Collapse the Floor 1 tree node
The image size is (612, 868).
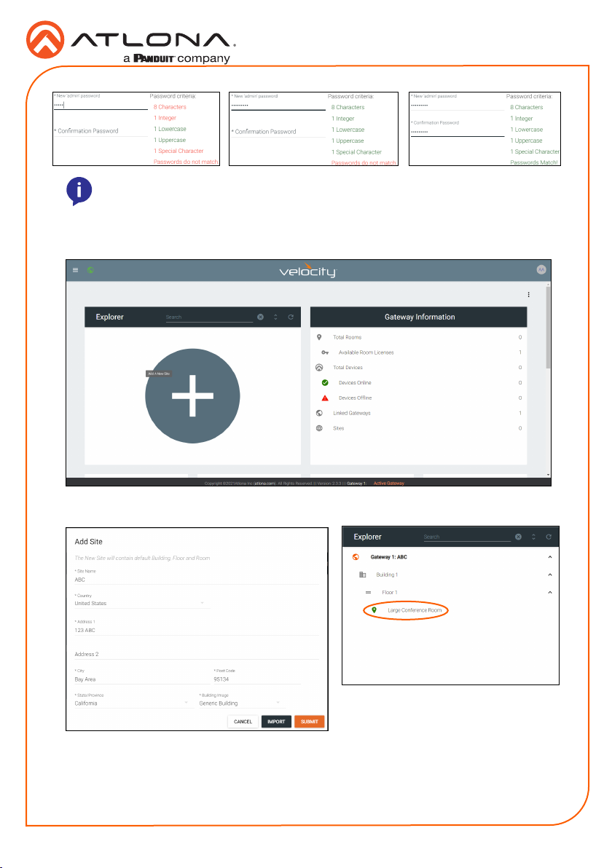tap(550, 592)
